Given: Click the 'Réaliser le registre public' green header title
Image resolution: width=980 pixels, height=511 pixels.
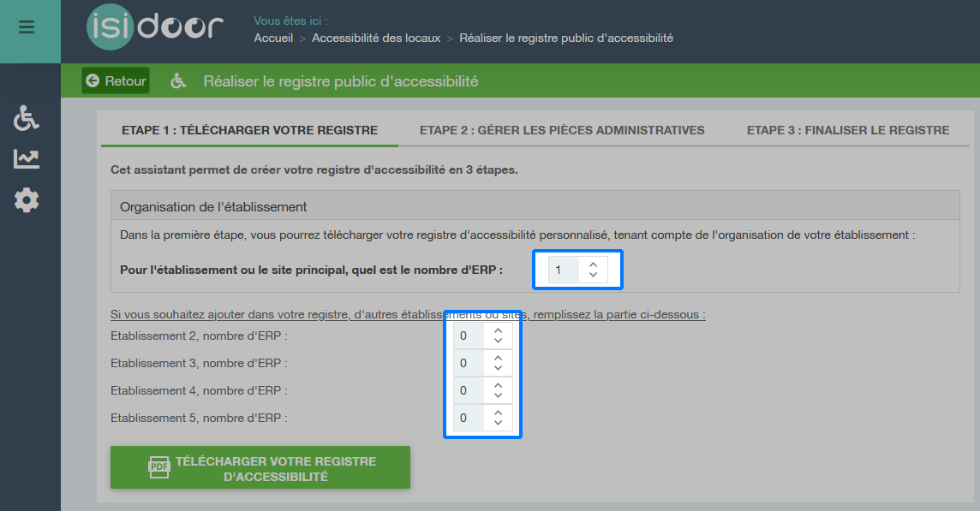Looking at the screenshot, I should (x=341, y=81).
